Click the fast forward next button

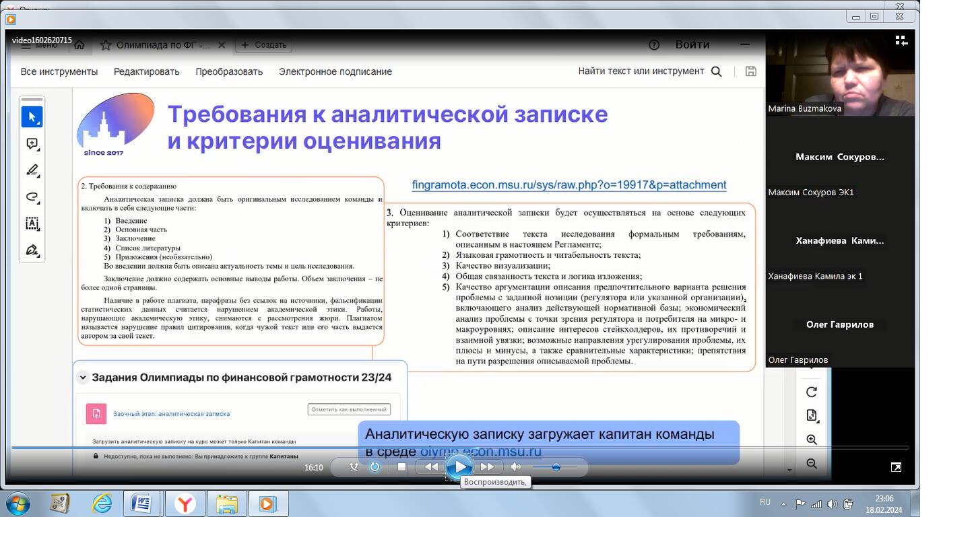point(488,466)
